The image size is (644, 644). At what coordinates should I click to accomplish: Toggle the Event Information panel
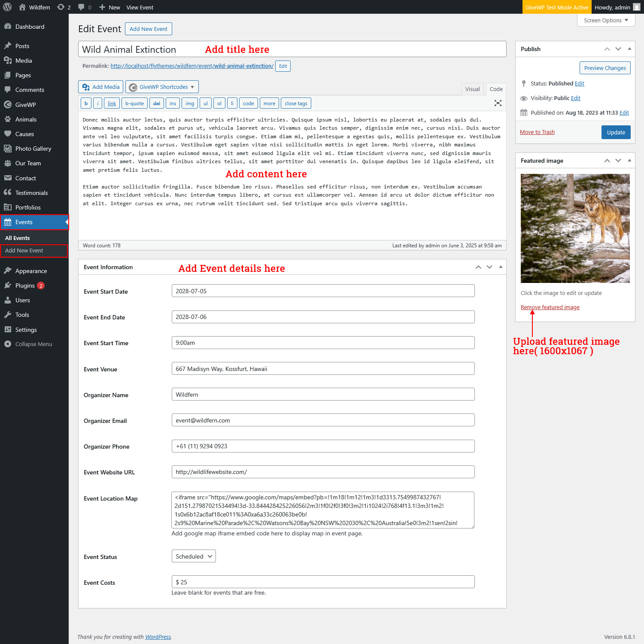click(x=501, y=267)
